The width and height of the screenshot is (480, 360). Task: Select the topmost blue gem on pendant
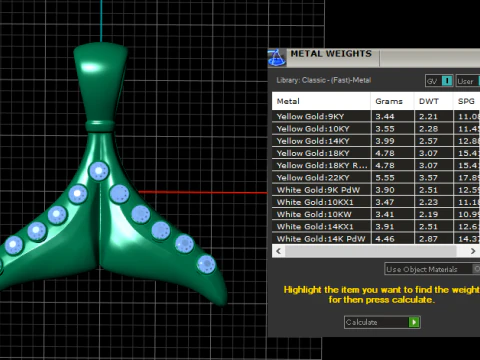click(x=99, y=171)
